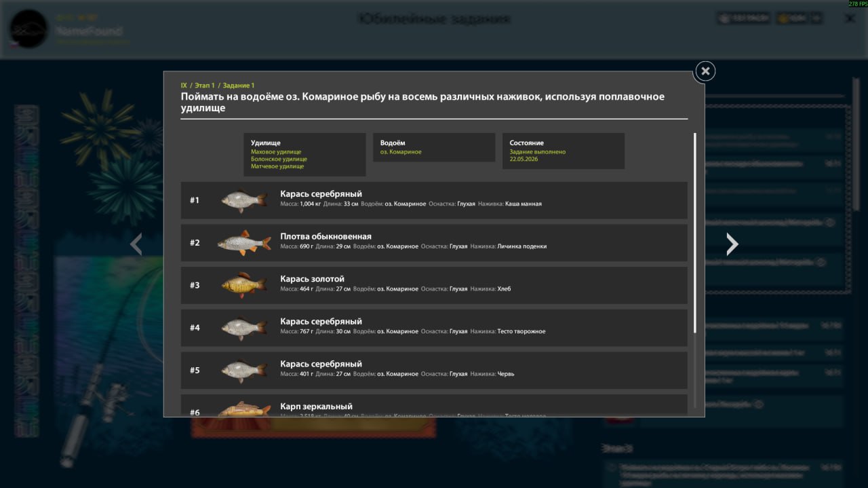Click the silver crucian fish image in row #1

[x=243, y=200]
